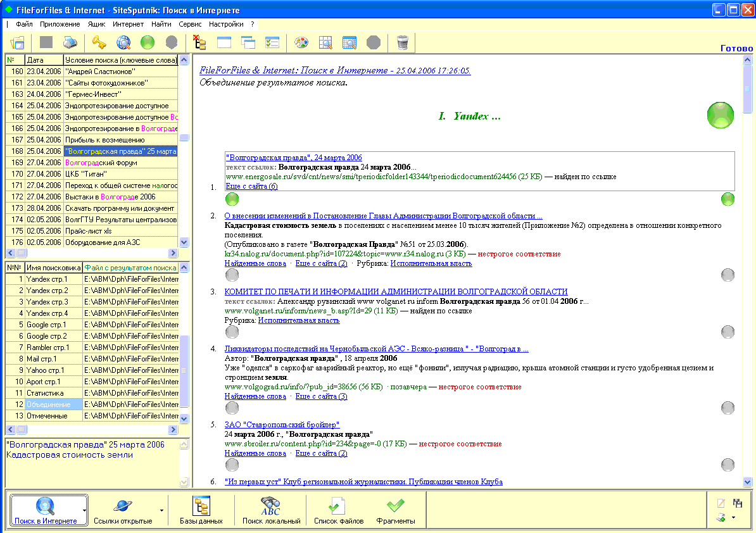Open link "Волгоградская правда", 24 марта 2006
This screenshot has height=533, width=756.
click(294, 158)
